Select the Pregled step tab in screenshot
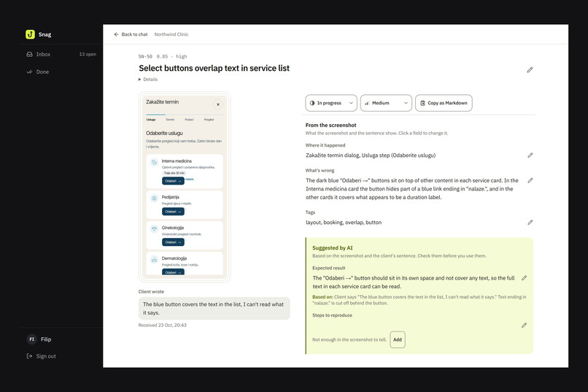The height and width of the screenshot is (392, 588). pyautogui.click(x=209, y=120)
